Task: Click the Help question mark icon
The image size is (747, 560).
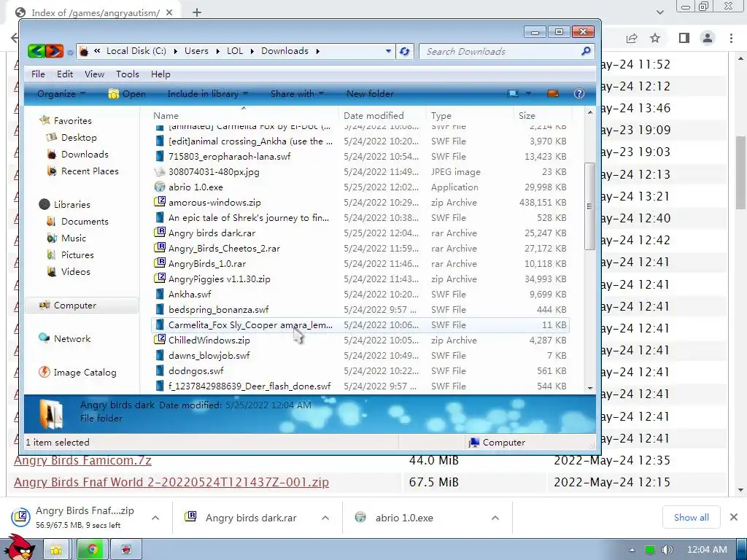Action: tap(578, 94)
